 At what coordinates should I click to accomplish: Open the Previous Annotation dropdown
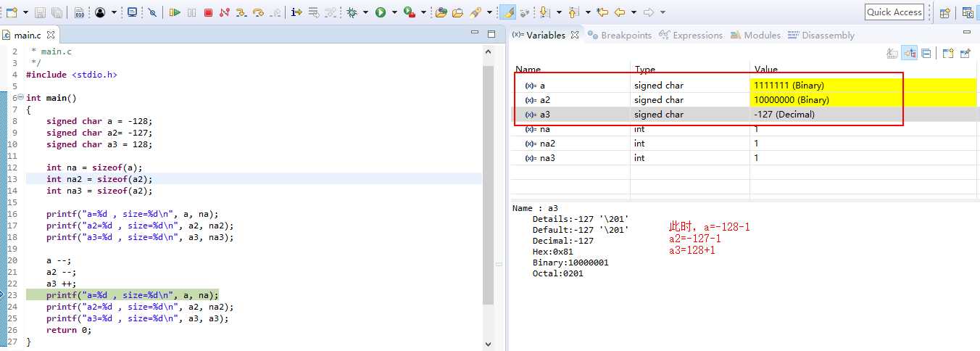point(588,12)
